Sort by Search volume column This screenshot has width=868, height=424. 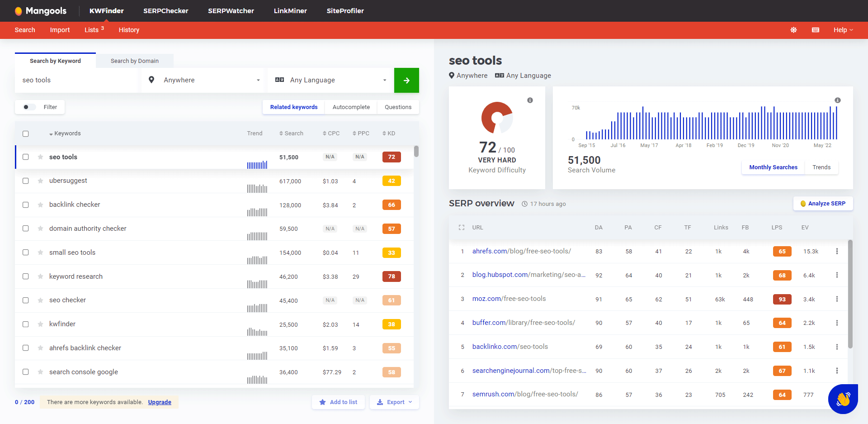pyautogui.click(x=291, y=133)
